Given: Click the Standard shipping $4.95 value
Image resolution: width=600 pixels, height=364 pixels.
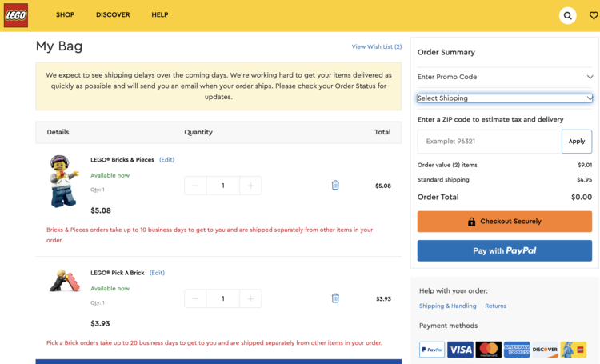Looking at the screenshot, I should coord(584,179).
